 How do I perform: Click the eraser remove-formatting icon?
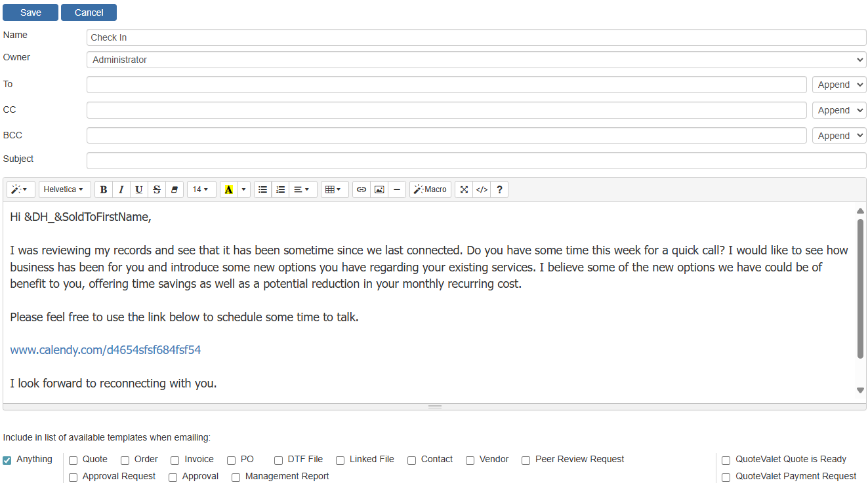click(175, 189)
